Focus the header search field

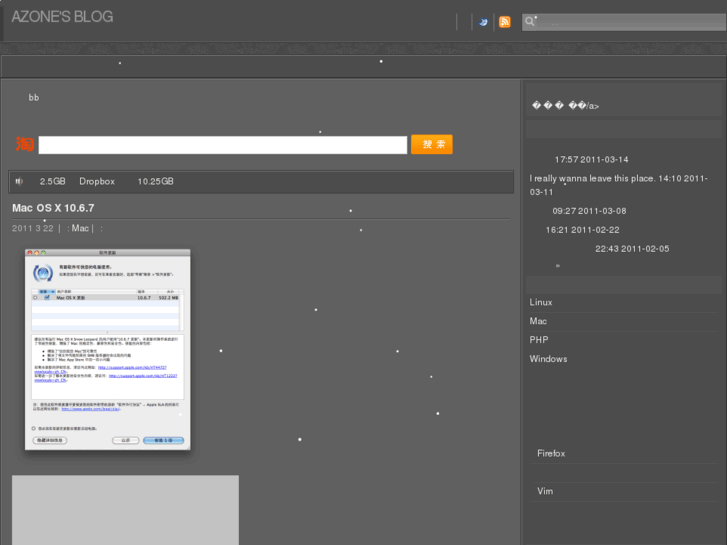tap(624, 22)
